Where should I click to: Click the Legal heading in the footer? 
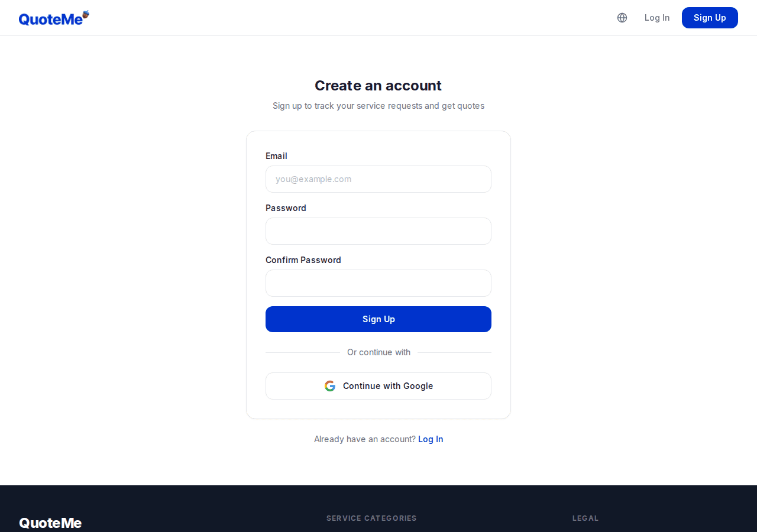pyautogui.click(x=585, y=518)
